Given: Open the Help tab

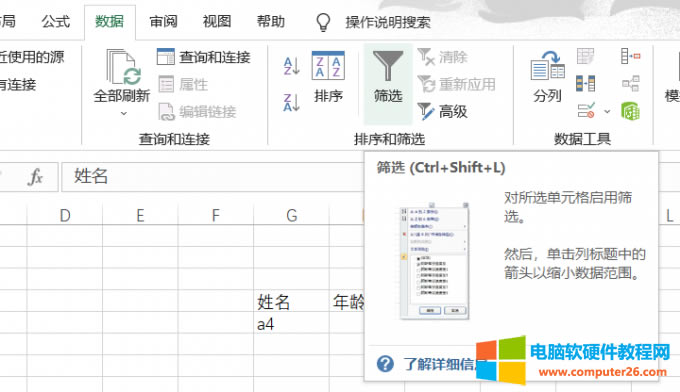Looking at the screenshot, I should tap(271, 21).
